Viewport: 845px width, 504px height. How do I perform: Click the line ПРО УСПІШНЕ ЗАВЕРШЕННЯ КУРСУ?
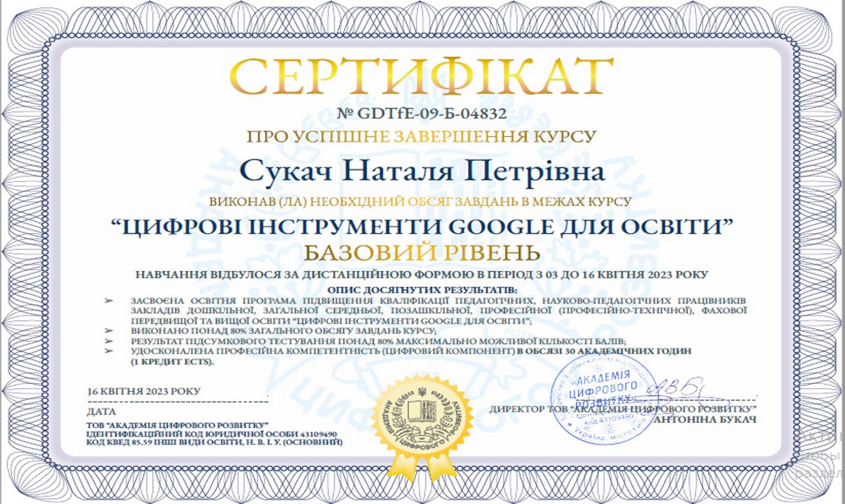(422, 137)
